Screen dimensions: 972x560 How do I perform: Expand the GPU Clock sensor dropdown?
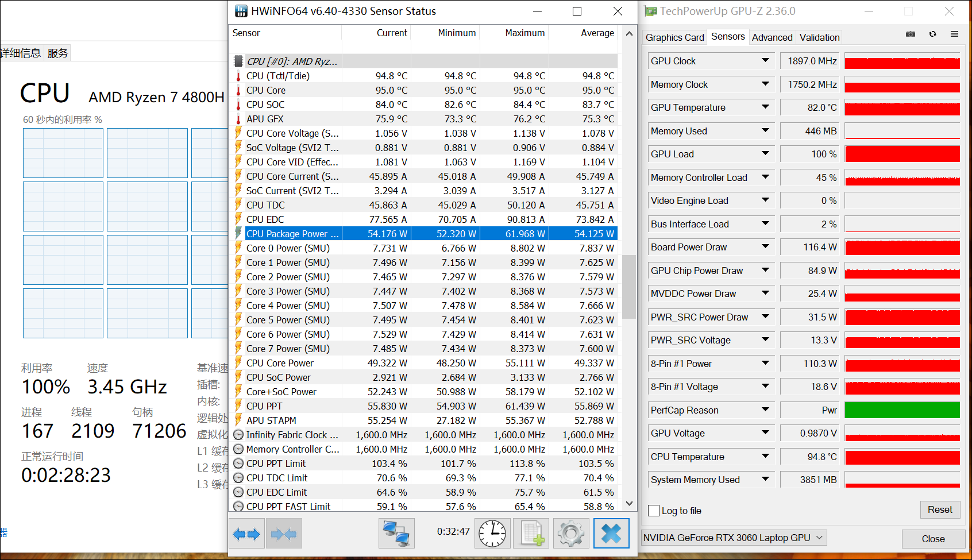click(x=765, y=60)
